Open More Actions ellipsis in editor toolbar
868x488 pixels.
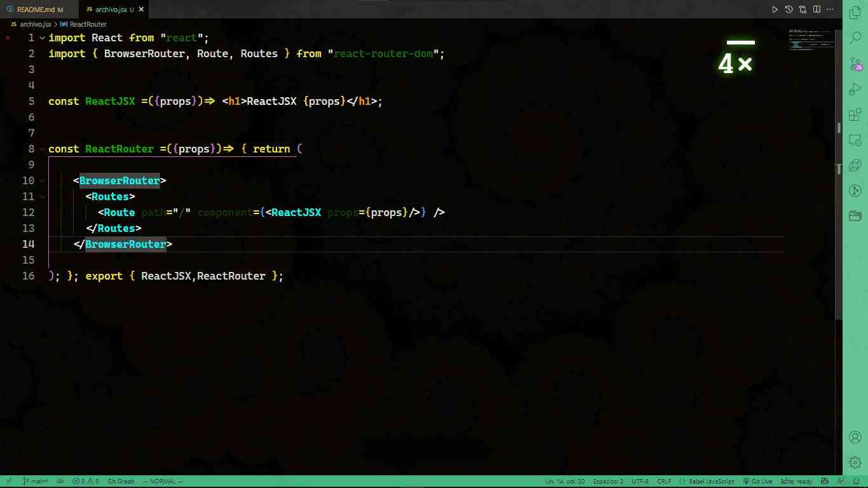click(x=831, y=10)
